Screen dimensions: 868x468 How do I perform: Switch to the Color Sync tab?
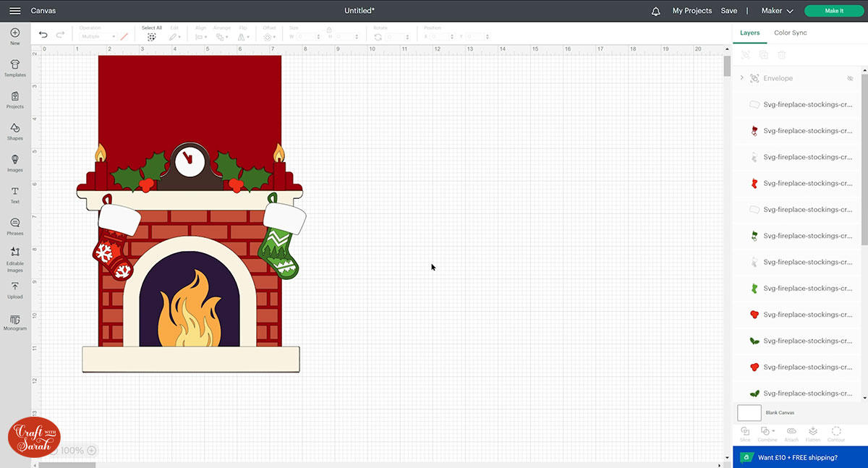coord(790,33)
